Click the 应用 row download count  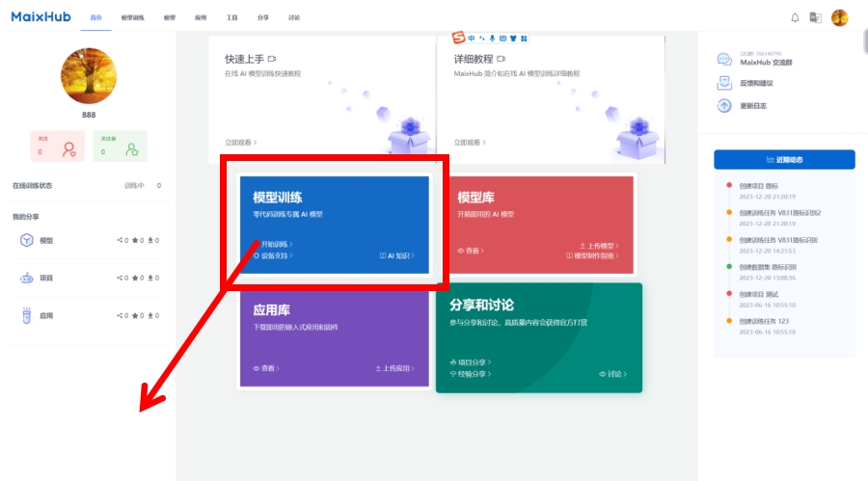[153, 315]
